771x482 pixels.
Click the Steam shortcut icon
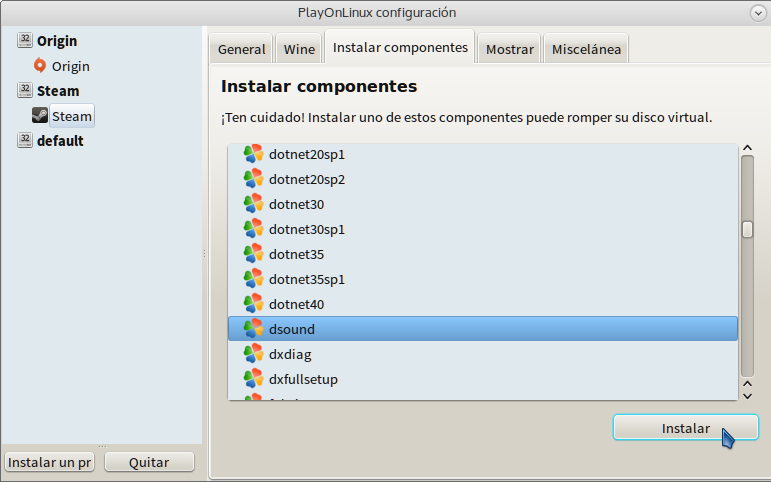click(40, 116)
